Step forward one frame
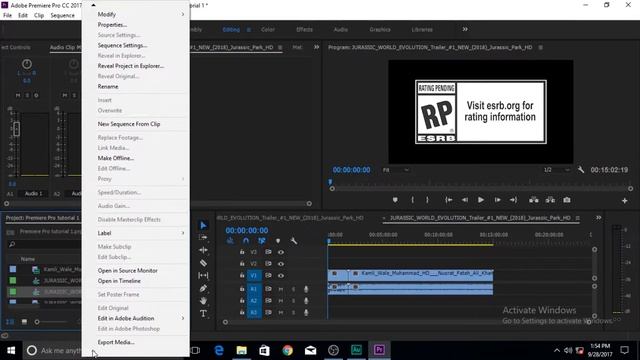 click(498, 200)
